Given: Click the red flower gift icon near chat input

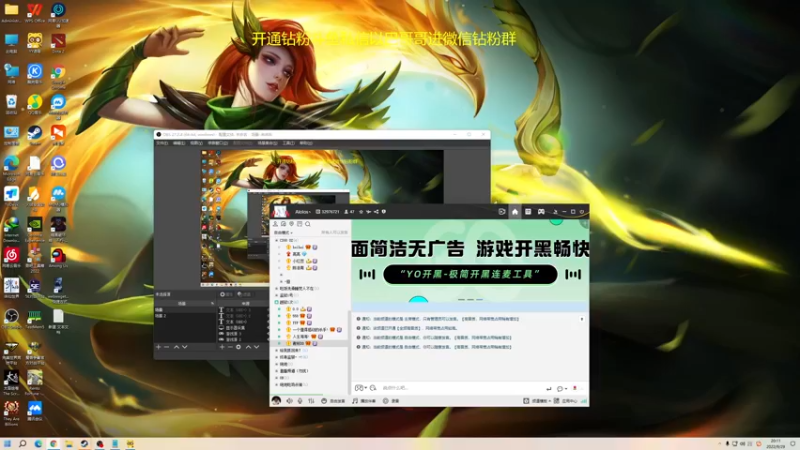Looking at the screenshot, I should point(575,388).
